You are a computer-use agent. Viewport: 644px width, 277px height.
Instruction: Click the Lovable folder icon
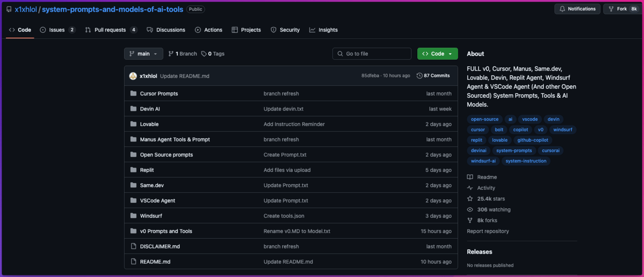click(x=133, y=124)
